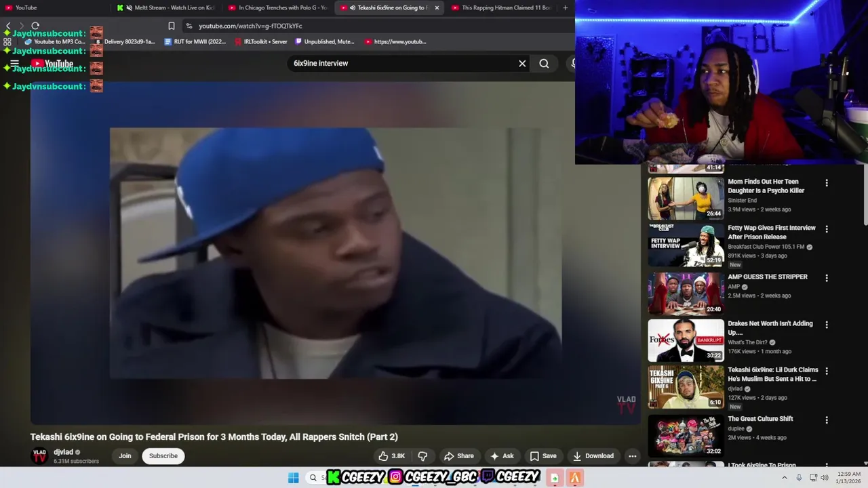
Task: Join the djvlad channel membership
Action: pos(125,455)
